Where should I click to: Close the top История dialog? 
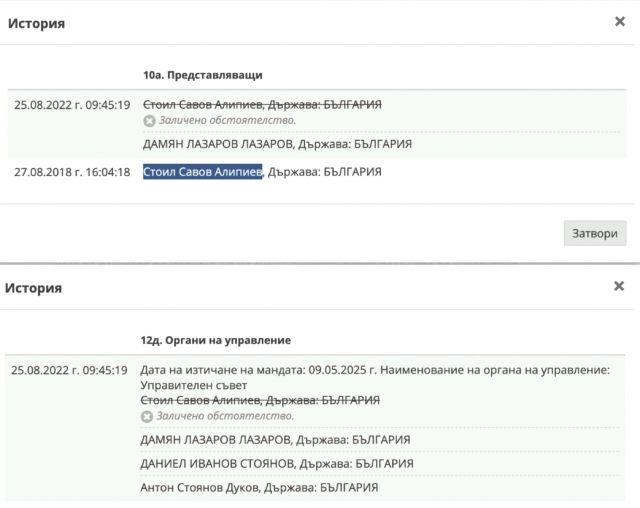619,22
